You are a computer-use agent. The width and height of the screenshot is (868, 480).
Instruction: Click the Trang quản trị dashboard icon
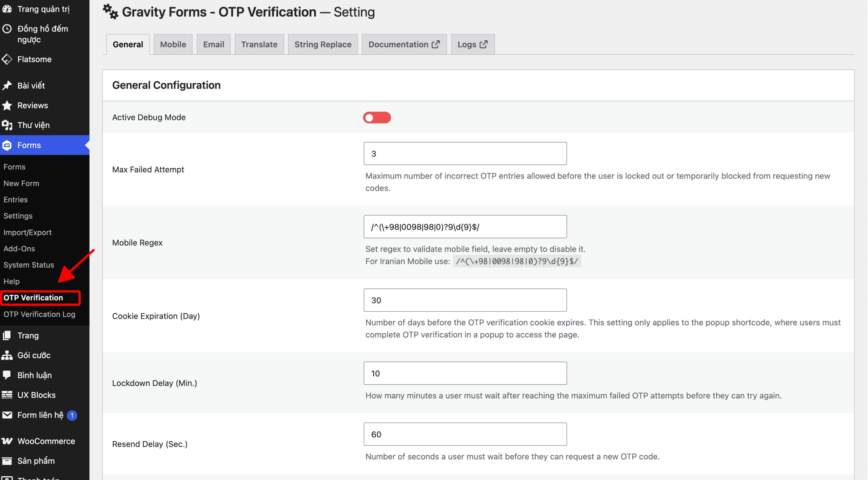(7, 9)
